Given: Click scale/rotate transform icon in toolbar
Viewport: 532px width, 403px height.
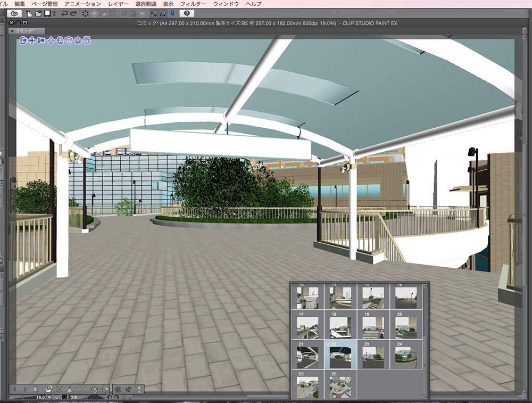Looking at the screenshot, I should click(x=94, y=14).
